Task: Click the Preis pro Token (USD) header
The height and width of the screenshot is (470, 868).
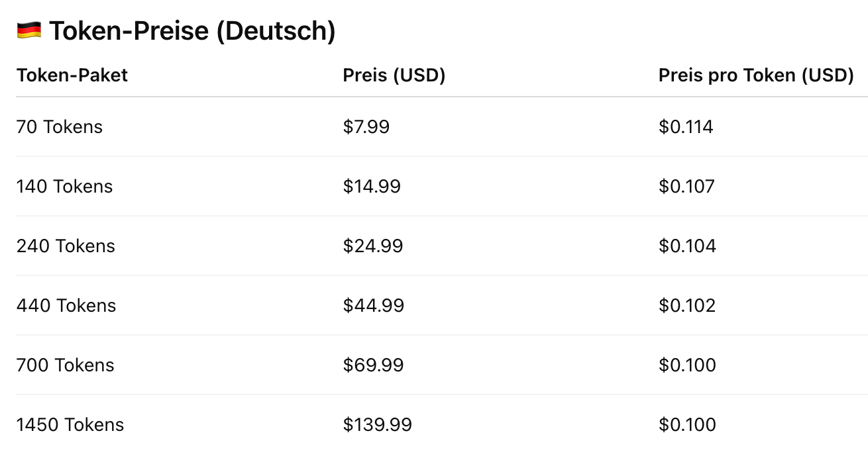Action: 756,75
